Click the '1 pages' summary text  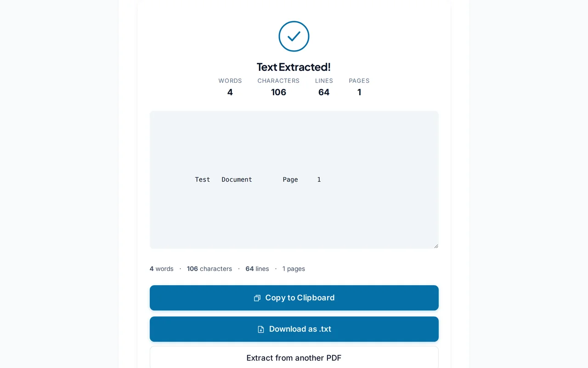tap(294, 269)
